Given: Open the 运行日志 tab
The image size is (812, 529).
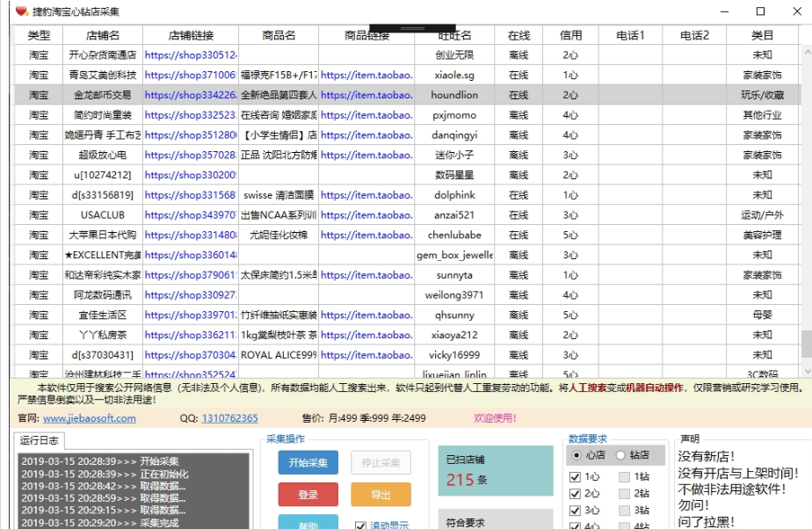Looking at the screenshot, I should 38,441.
